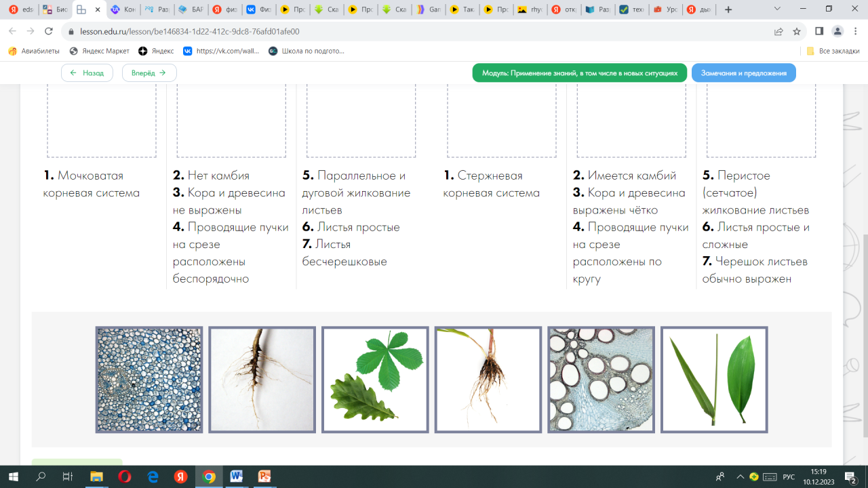Bookmark this page with the star icon
Screen dimensions: 868x488
click(797, 31)
